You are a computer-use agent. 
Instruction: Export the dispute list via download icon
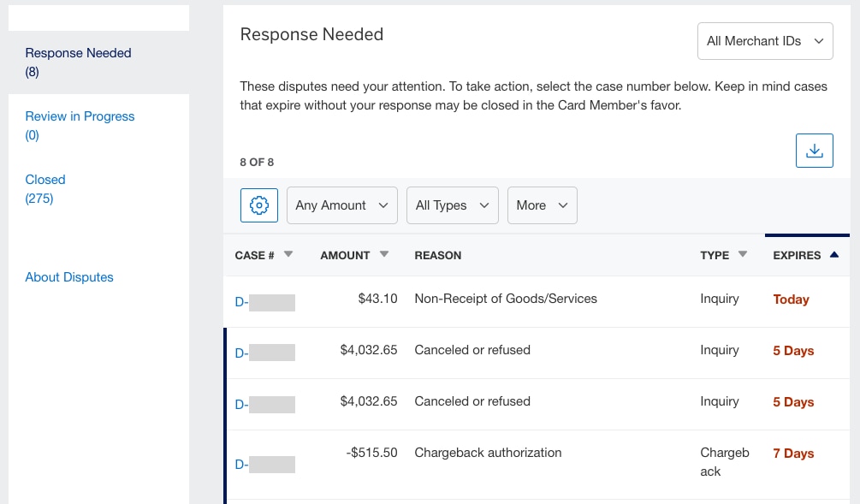click(814, 150)
